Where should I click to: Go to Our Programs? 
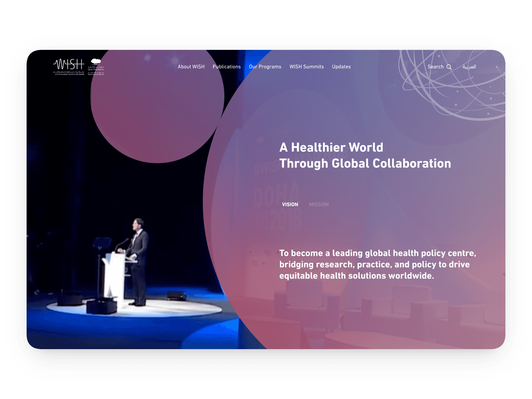point(265,67)
